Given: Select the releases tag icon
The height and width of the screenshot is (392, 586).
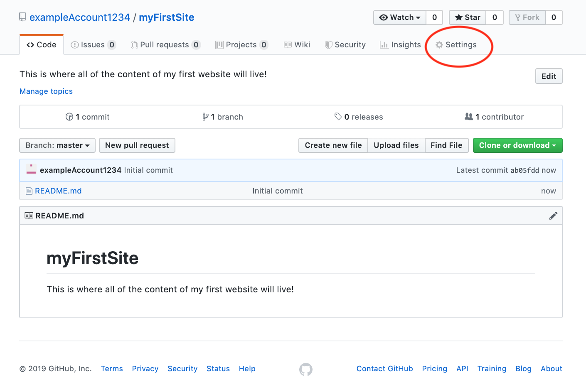Looking at the screenshot, I should pos(338,117).
